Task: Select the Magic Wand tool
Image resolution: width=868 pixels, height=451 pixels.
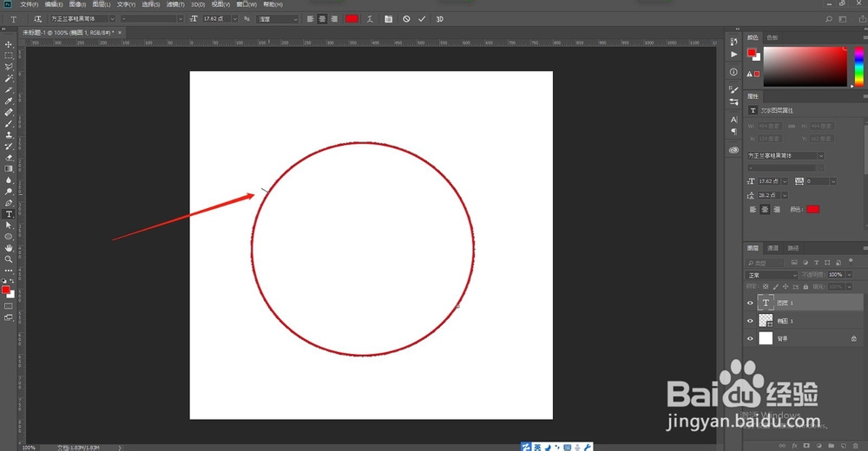Action: pyautogui.click(x=9, y=78)
